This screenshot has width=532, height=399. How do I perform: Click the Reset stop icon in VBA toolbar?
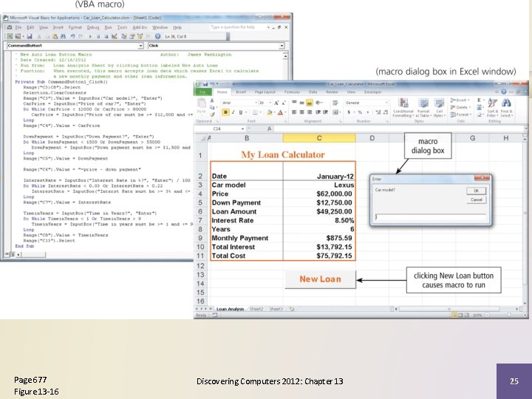coord(106,36)
